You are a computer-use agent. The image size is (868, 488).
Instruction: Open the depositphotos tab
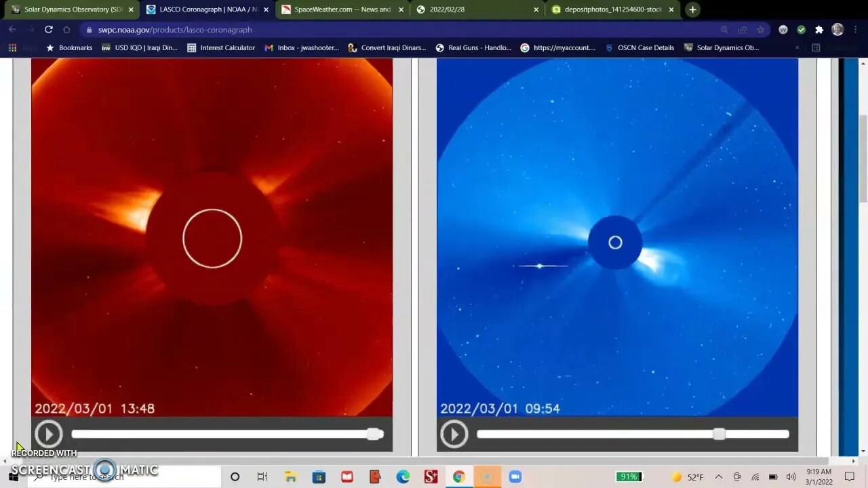point(613,9)
